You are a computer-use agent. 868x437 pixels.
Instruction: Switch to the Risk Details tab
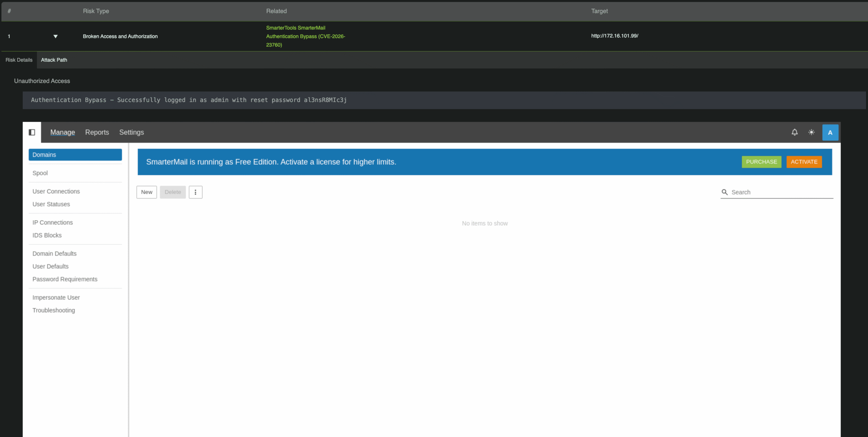click(x=19, y=60)
